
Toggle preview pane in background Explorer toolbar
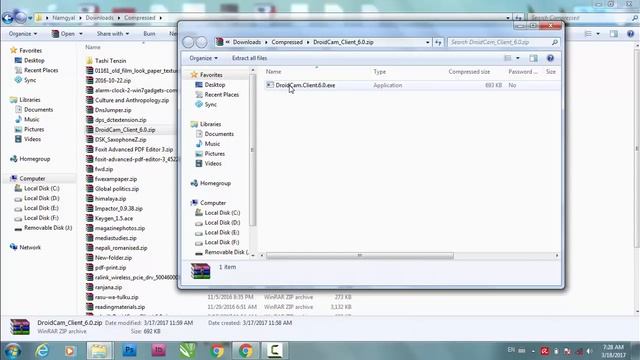pos(614,34)
